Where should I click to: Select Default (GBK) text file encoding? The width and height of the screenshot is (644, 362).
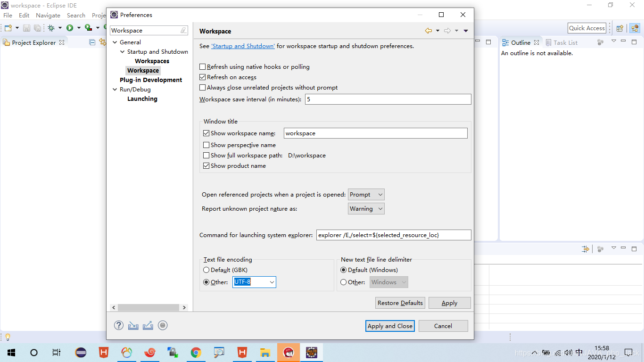[x=206, y=270]
